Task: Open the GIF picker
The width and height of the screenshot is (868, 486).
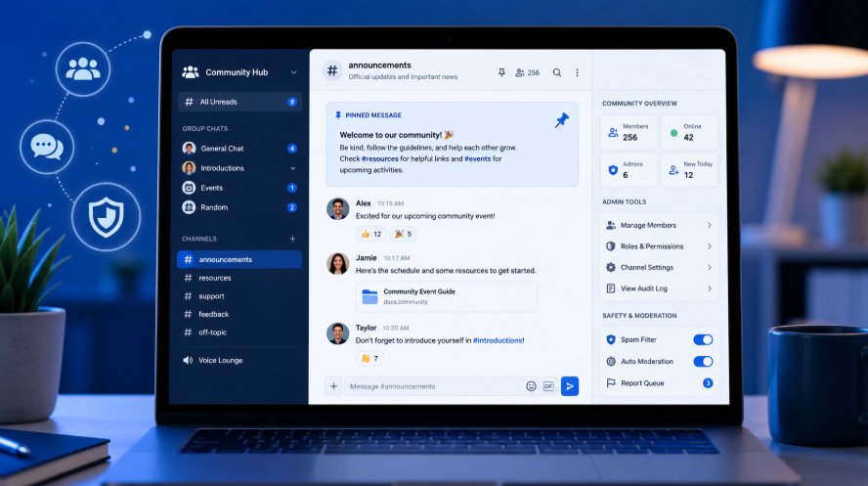Action: 548,386
